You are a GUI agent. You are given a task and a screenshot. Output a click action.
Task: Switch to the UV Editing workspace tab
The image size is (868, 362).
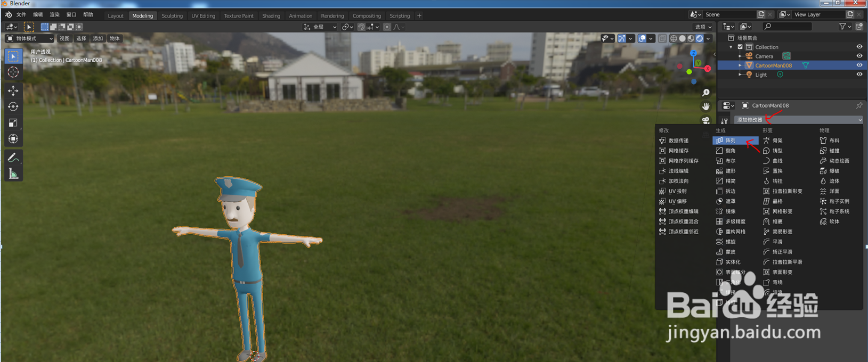tap(203, 15)
